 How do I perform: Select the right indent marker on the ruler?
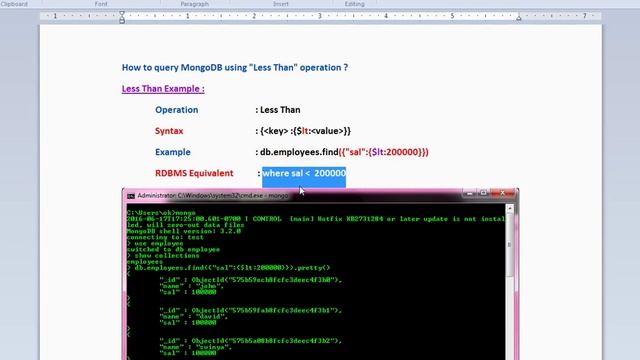(518, 18)
